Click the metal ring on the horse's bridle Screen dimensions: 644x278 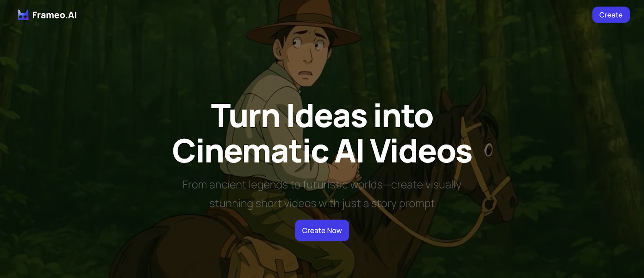coord(489,204)
